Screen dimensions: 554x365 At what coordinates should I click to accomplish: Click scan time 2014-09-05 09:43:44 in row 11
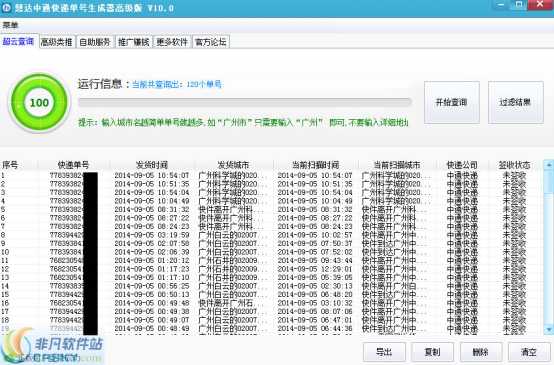(315, 260)
